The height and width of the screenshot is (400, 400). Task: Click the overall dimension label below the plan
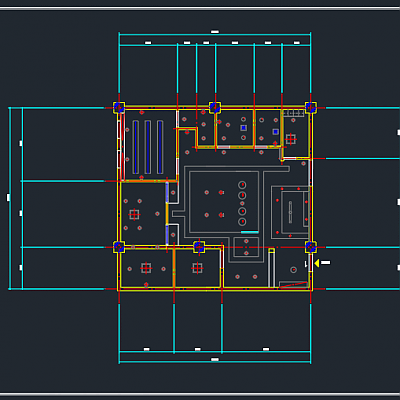point(215,360)
